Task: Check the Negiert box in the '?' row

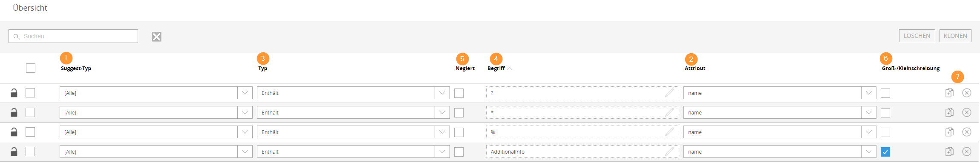Action: point(459,93)
